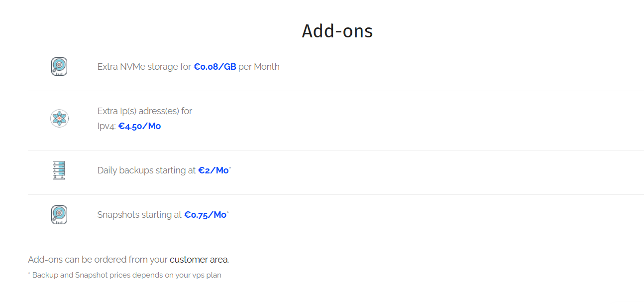Screen dimensions: 644x304
Task: Click the Add-ons can be ordered sentence
Action: (x=128, y=260)
